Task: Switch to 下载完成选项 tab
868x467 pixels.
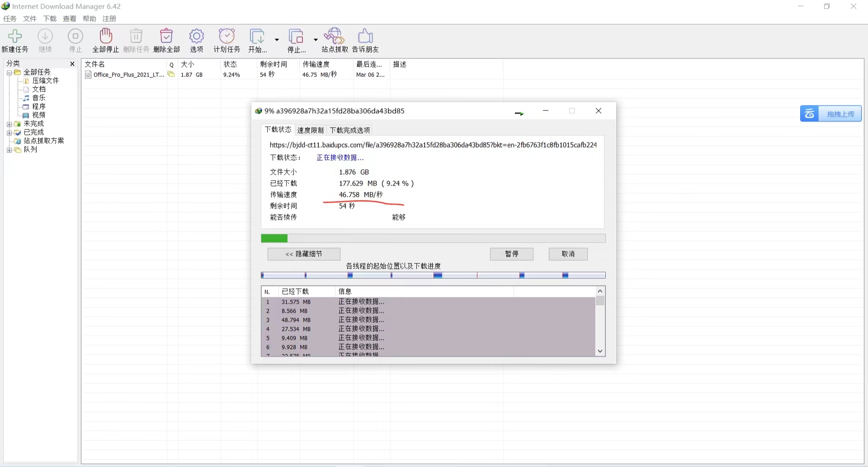Action: point(350,130)
